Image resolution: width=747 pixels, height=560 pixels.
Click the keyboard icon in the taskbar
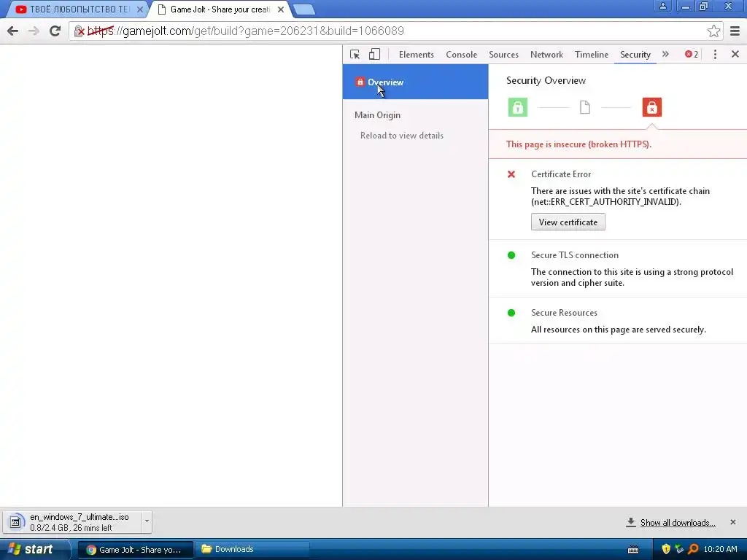pos(633,550)
